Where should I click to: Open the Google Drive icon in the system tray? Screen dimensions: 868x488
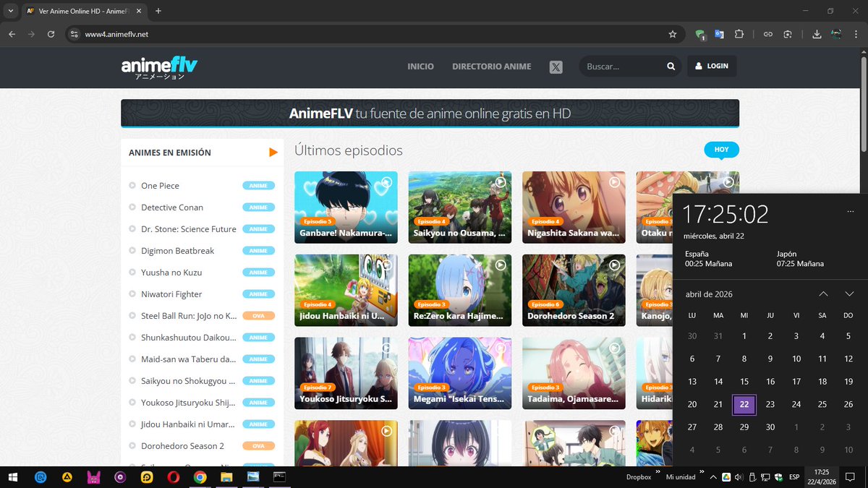(726, 477)
